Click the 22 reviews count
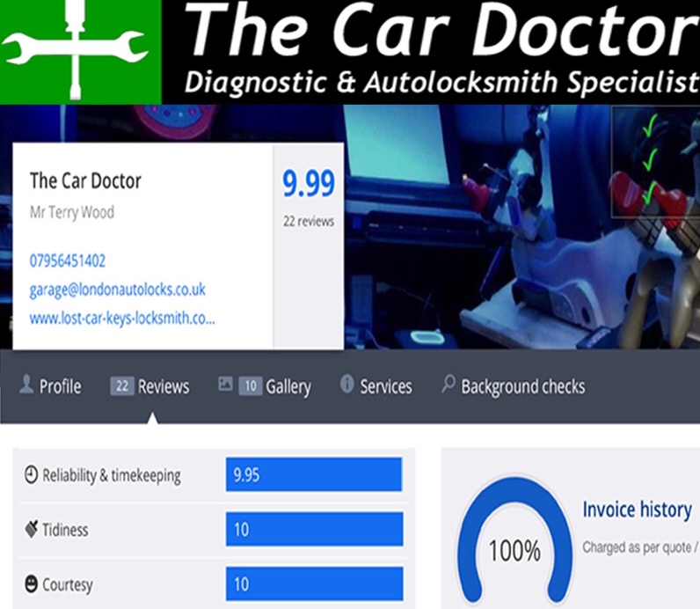 pyautogui.click(x=309, y=221)
